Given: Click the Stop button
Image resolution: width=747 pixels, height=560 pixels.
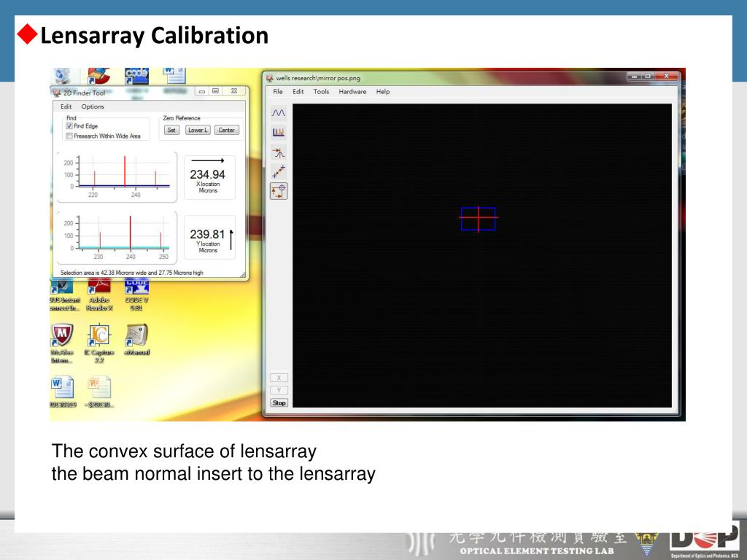Looking at the screenshot, I should pos(279,402).
